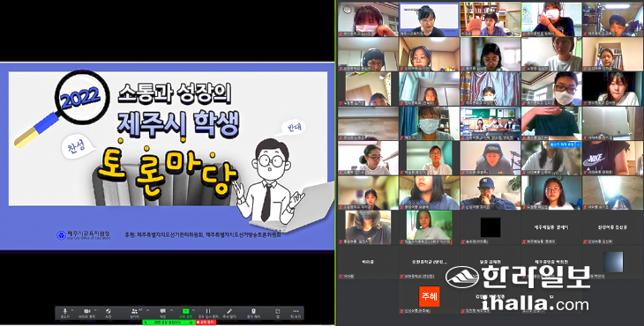The height and width of the screenshot is (326, 644).
Task: Open the Apps icon in toolbar
Action: (278, 312)
